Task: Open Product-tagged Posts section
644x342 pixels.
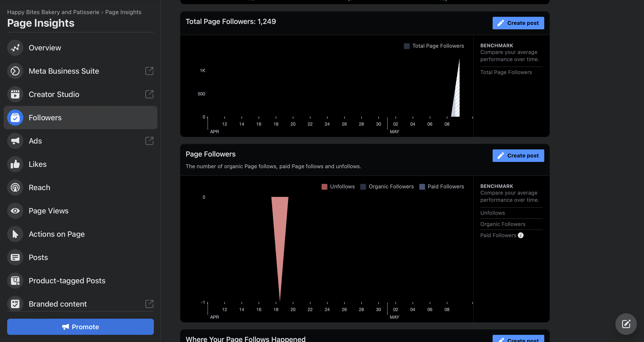Action: point(67,280)
